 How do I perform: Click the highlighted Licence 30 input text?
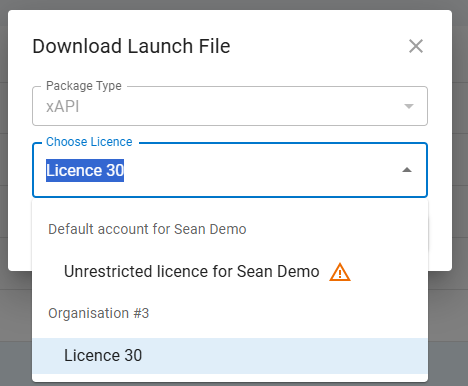85,170
